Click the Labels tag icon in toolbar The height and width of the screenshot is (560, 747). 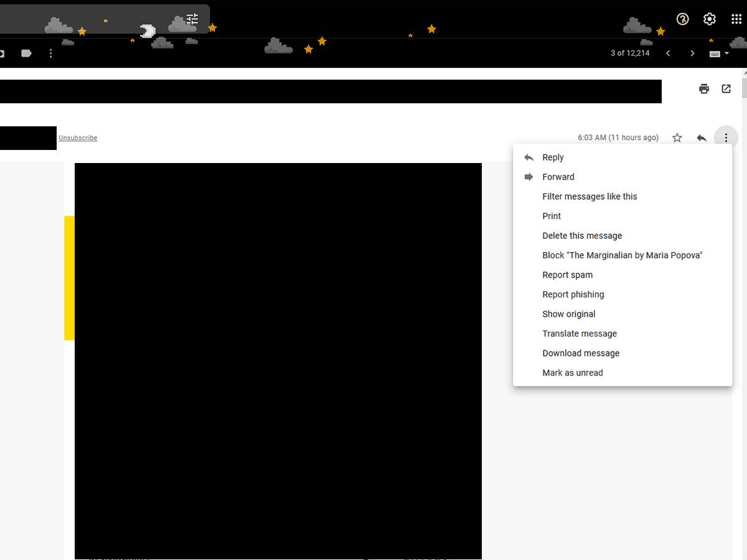(26, 54)
